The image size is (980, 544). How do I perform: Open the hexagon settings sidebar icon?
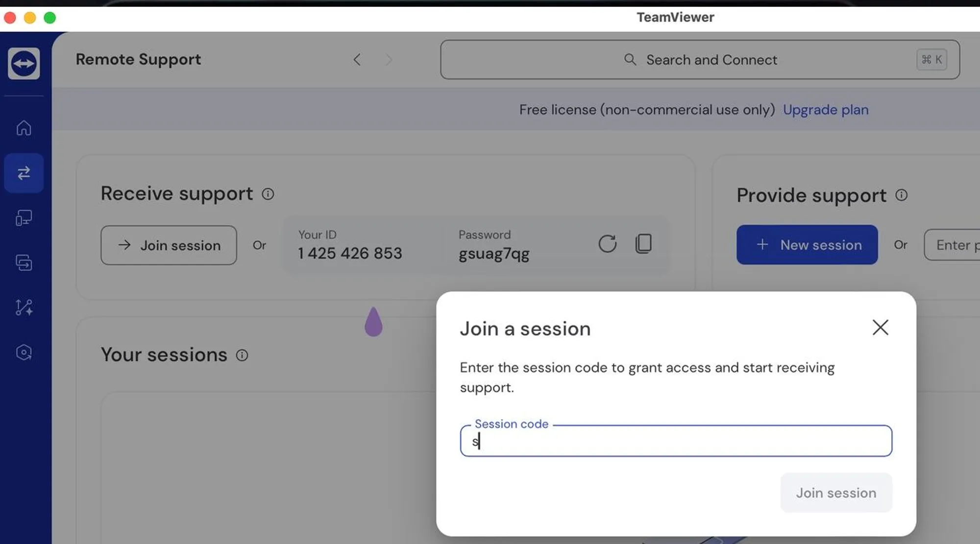tap(24, 353)
